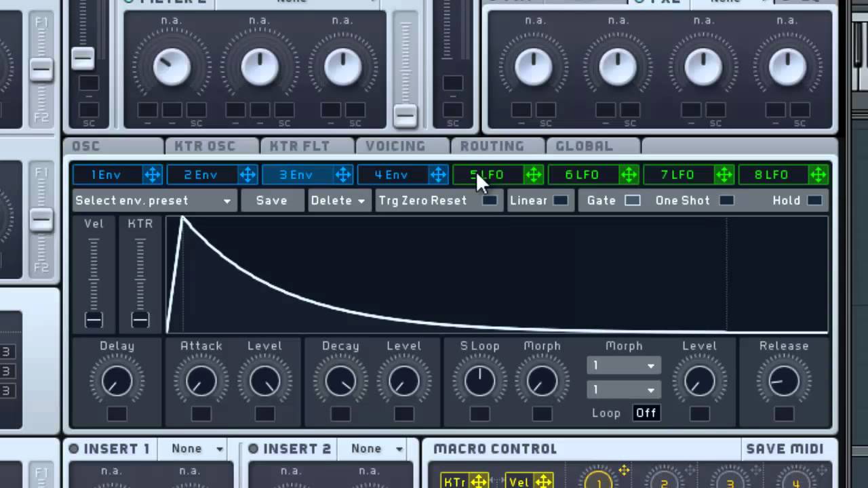Toggle Insert 1 power indicator
This screenshot has width=868, height=488.
74,449
